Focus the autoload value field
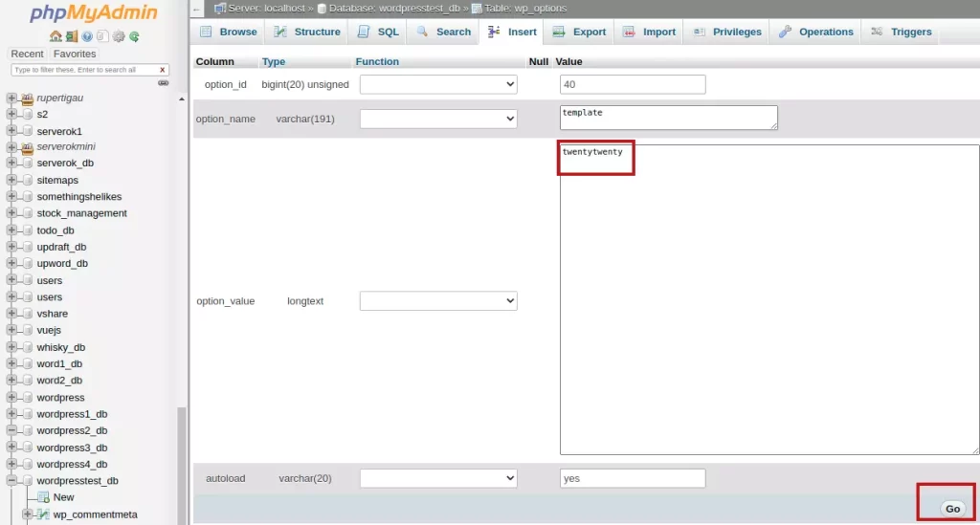980x525 pixels. (633, 478)
